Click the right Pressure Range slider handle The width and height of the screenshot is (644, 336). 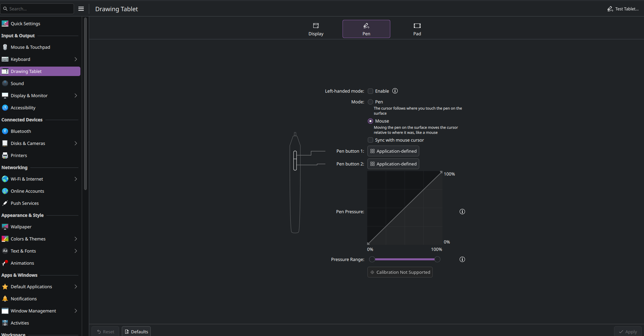pyautogui.click(x=437, y=259)
